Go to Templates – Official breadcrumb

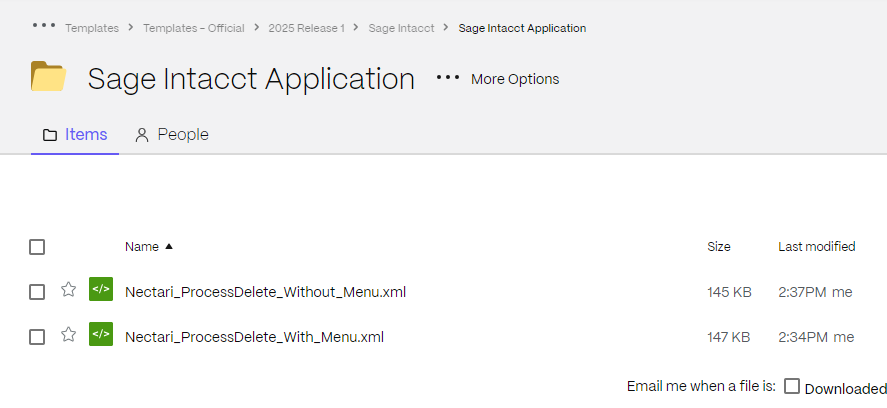click(x=193, y=28)
